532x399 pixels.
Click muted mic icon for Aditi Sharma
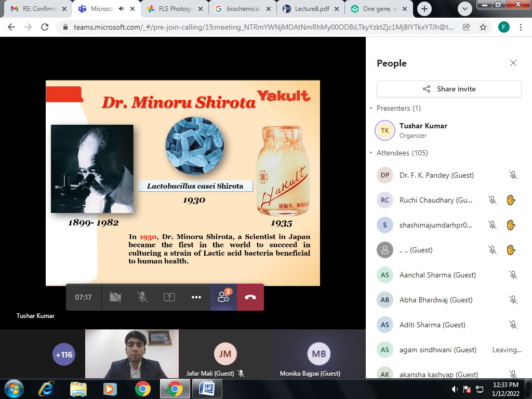(513, 325)
